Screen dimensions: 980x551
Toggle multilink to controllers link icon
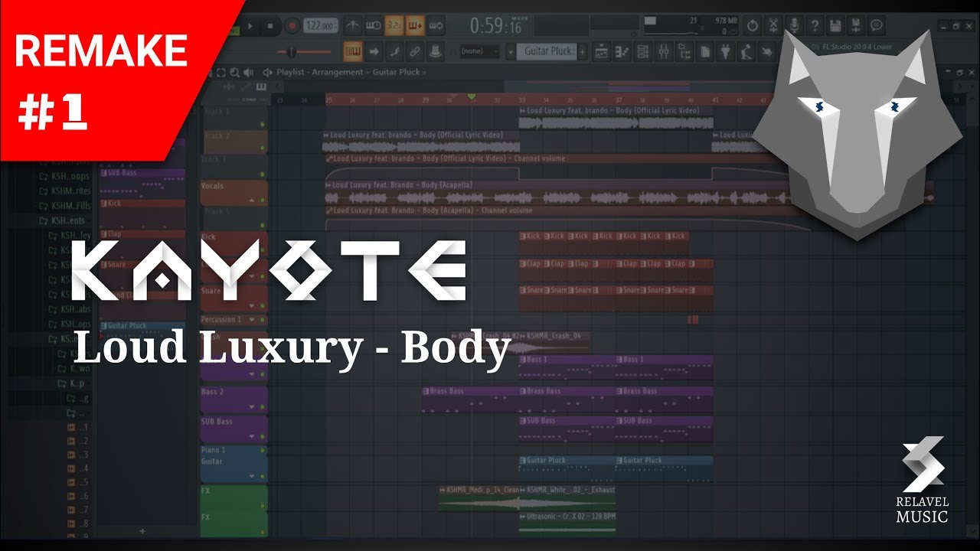click(415, 51)
